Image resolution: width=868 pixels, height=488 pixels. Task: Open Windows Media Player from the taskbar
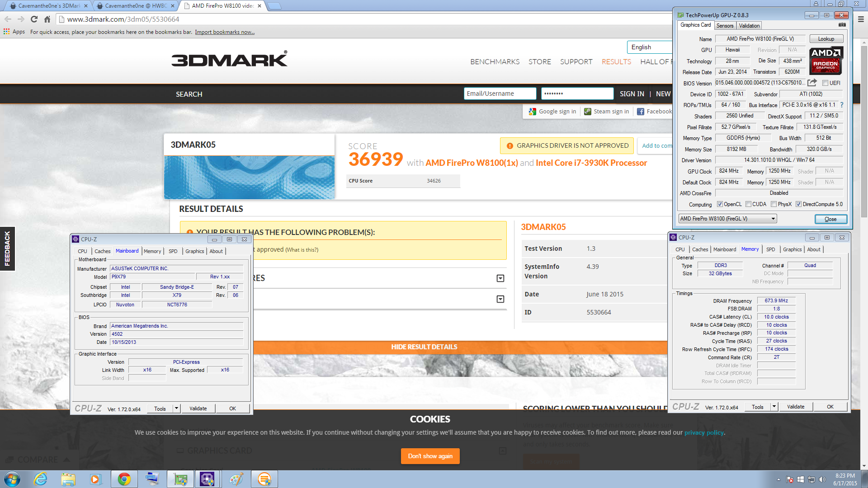click(95, 479)
